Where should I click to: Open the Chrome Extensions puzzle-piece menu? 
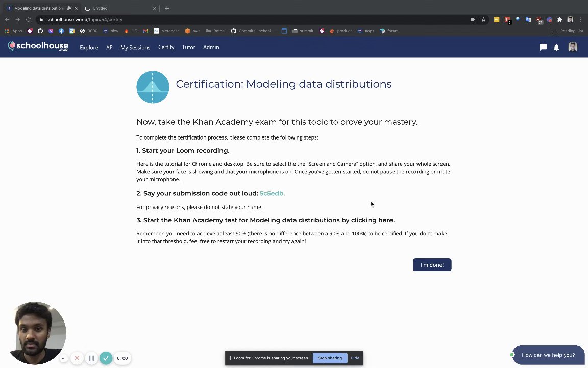click(559, 19)
